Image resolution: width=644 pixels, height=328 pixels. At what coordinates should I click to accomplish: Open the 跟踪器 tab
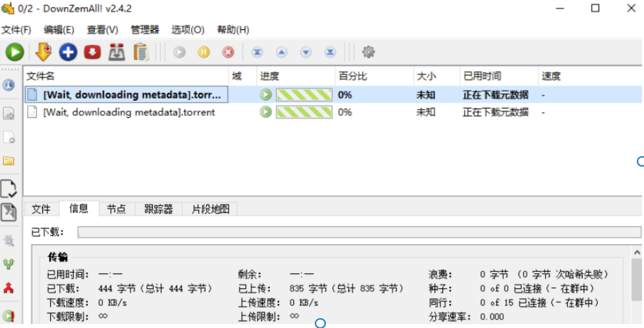coord(159,209)
